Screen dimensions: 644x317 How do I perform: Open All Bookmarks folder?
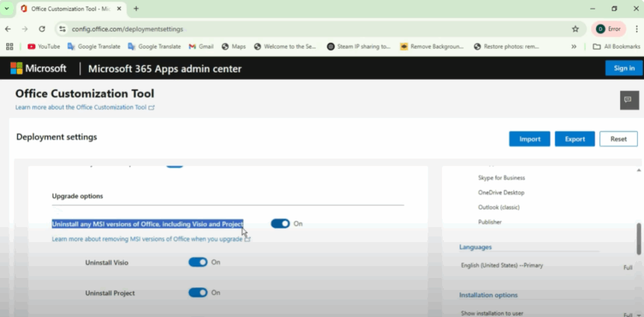pyautogui.click(x=616, y=47)
